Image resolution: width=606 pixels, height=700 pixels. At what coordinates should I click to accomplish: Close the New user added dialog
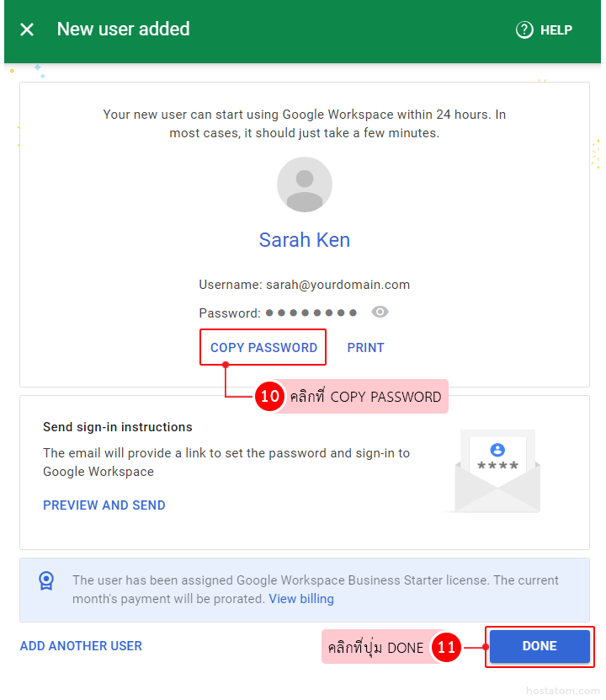[27, 29]
